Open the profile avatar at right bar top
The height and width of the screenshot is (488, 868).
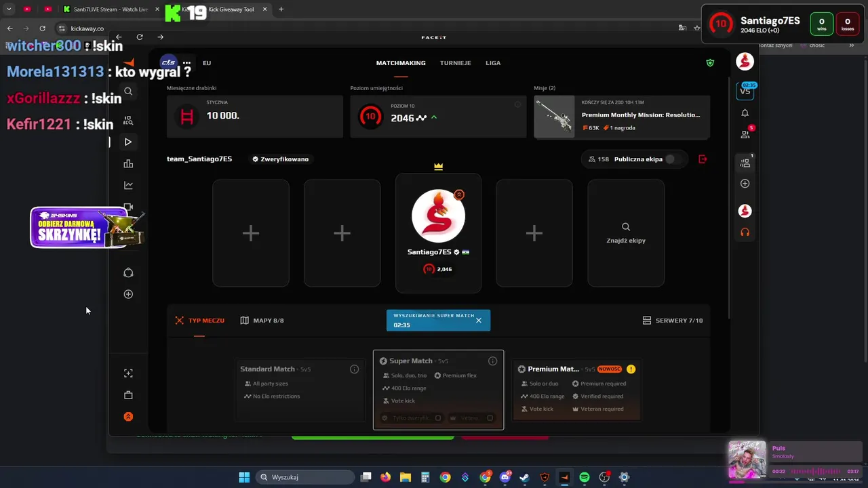(x=745, y=62)
